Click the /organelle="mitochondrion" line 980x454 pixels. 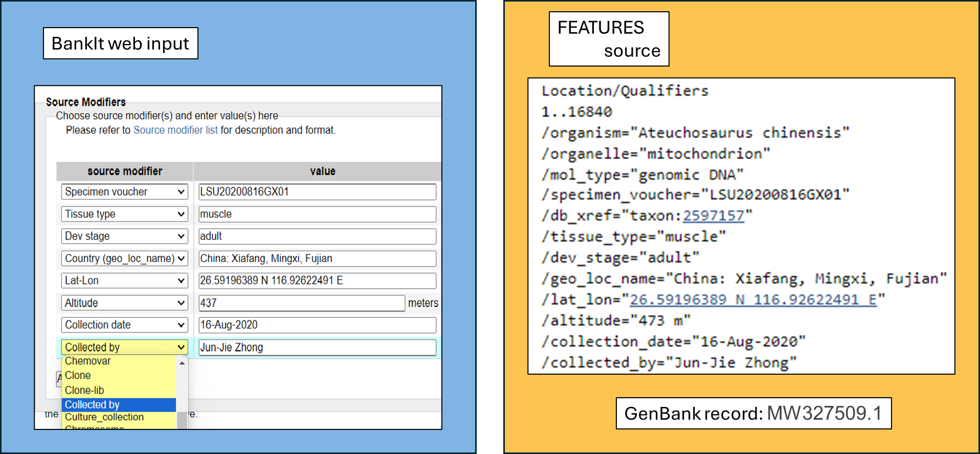pyautogui.click(x=656, y=154)
